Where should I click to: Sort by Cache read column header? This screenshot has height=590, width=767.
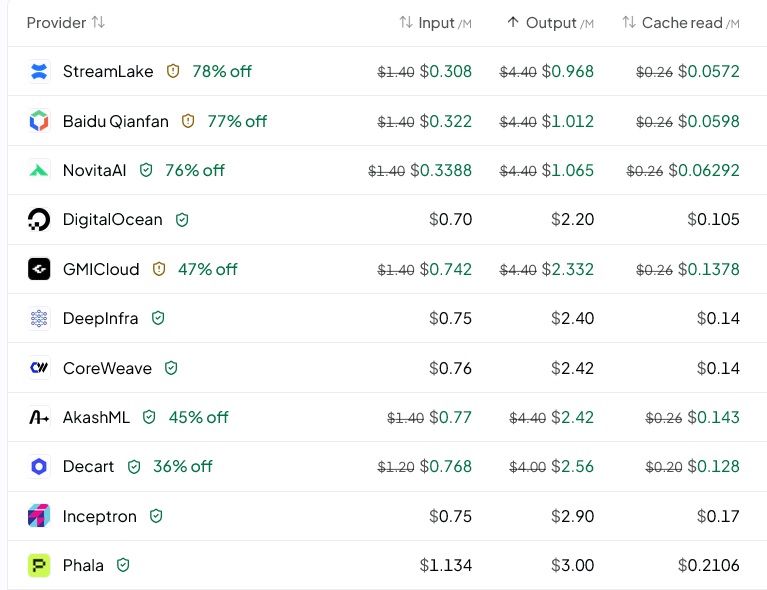[x=680, y=23]
